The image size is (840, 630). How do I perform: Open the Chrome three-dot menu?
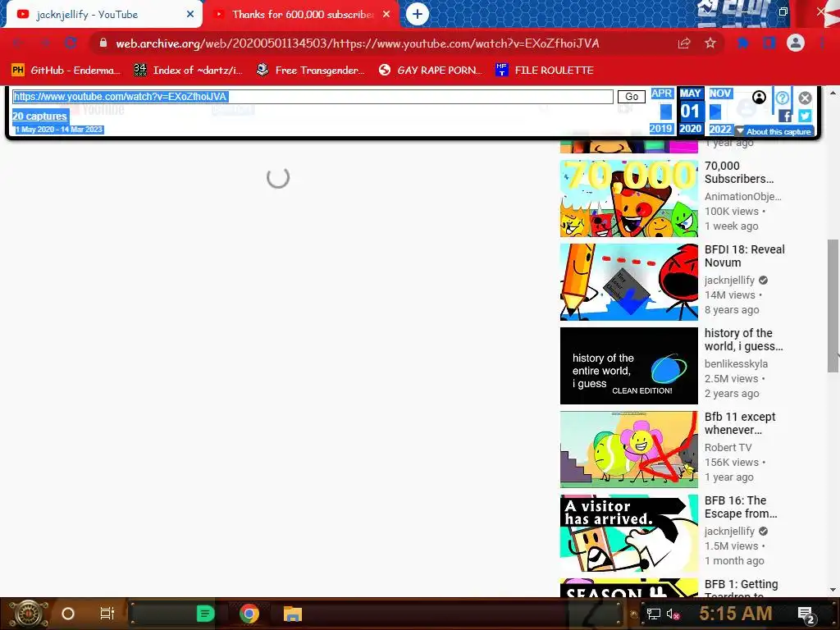tap(822, 43)
